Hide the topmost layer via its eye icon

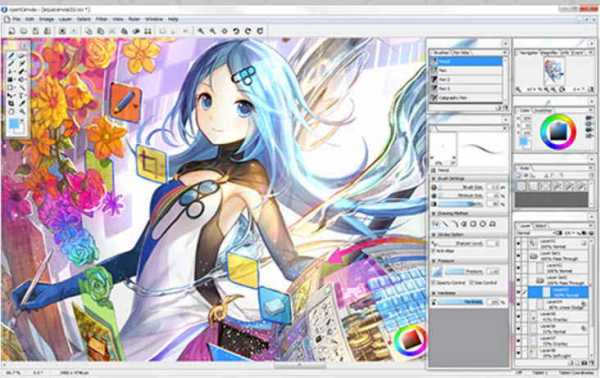click(518, 244)
